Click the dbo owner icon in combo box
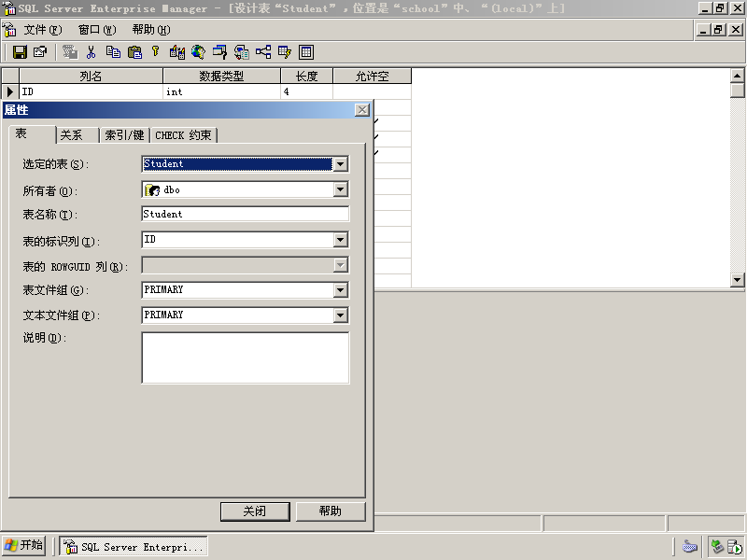This screenshot has width=747, height=560. (152, 190)
